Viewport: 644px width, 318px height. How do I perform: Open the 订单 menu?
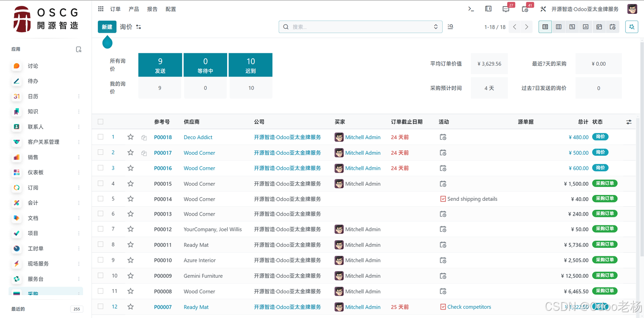[115, 9]
